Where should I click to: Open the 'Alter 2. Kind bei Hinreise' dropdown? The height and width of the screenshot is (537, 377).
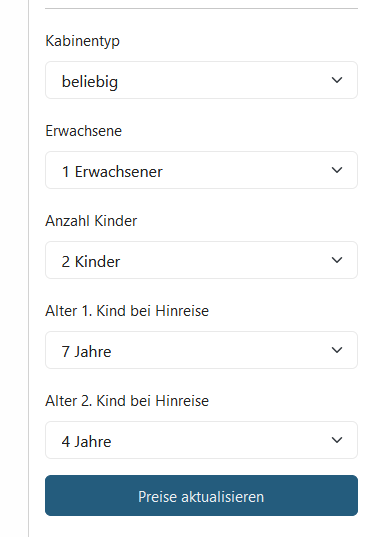201,440
